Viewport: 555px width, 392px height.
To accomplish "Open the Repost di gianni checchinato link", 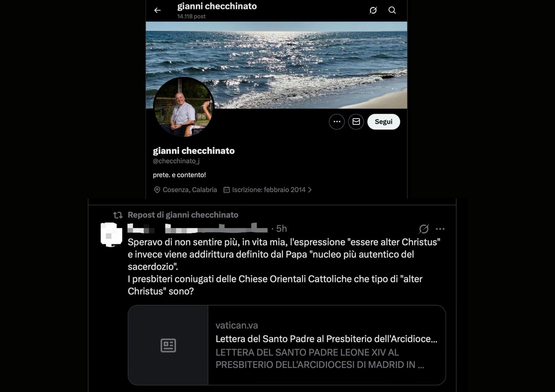I will 183,215.
